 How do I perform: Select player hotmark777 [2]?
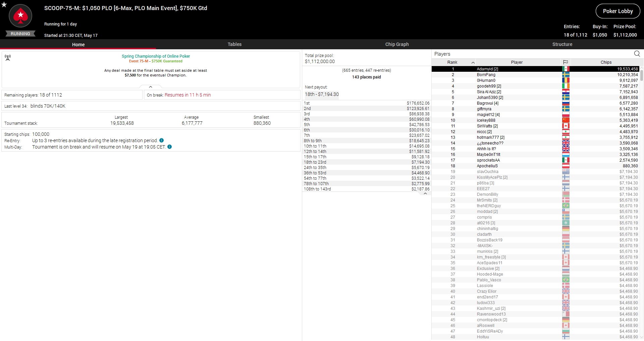(535, 137)
